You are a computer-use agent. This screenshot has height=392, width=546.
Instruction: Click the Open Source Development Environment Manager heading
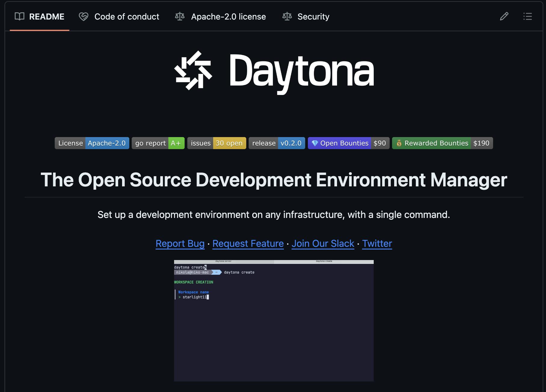pos(274,180)
